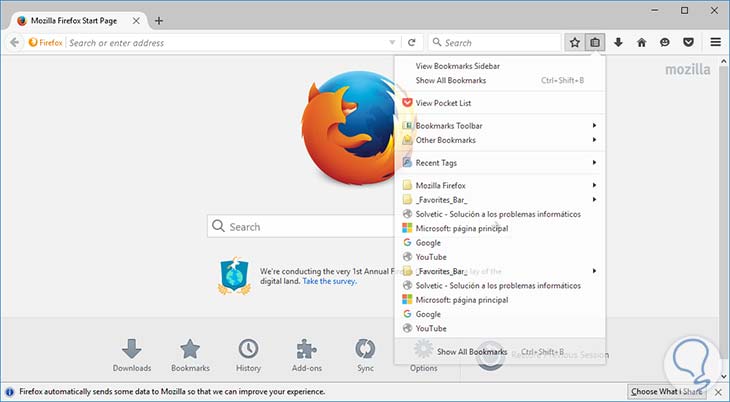
Task: Click the magnifier icon in the toolbar search box
Action: click(x=437, y=42)
